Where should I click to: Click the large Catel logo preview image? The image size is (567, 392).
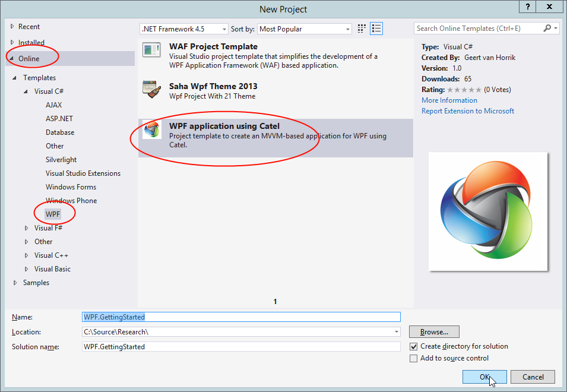coord(488,211)
